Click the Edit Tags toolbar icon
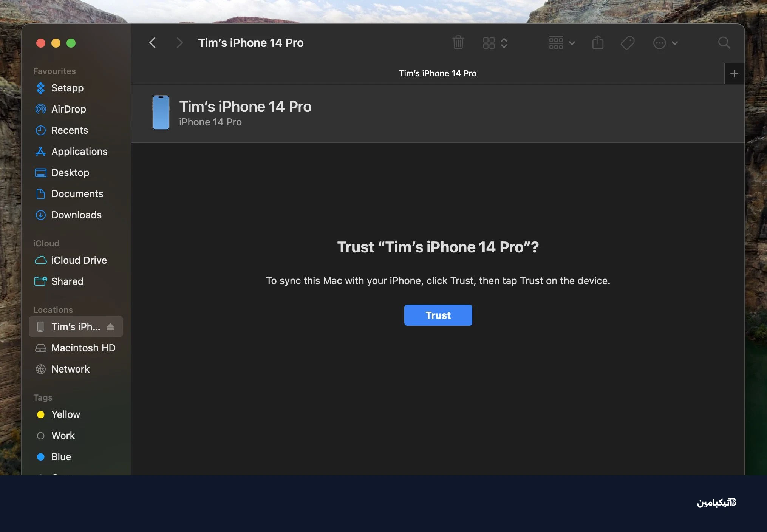 [x=627, y=43]
